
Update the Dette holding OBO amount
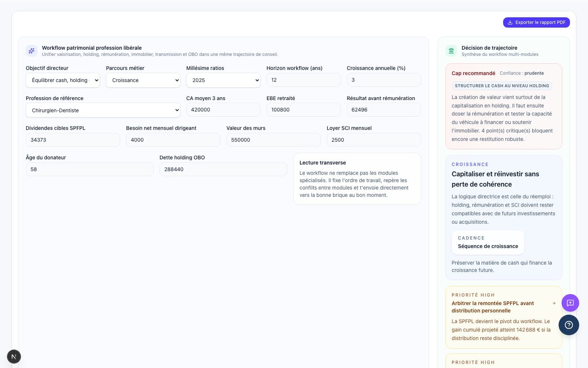point(223,169)
